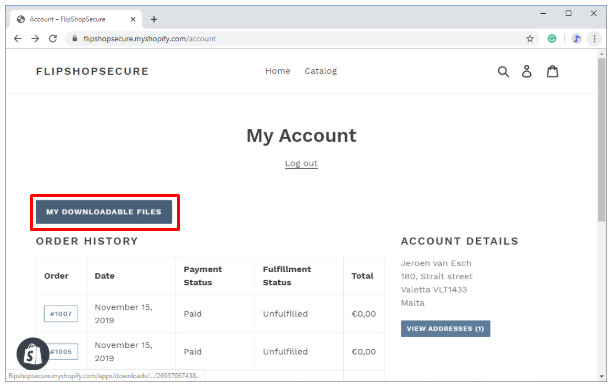Go forward with the browser forward arrow
This screenshot has height=387, width=615.
(35, 38)
